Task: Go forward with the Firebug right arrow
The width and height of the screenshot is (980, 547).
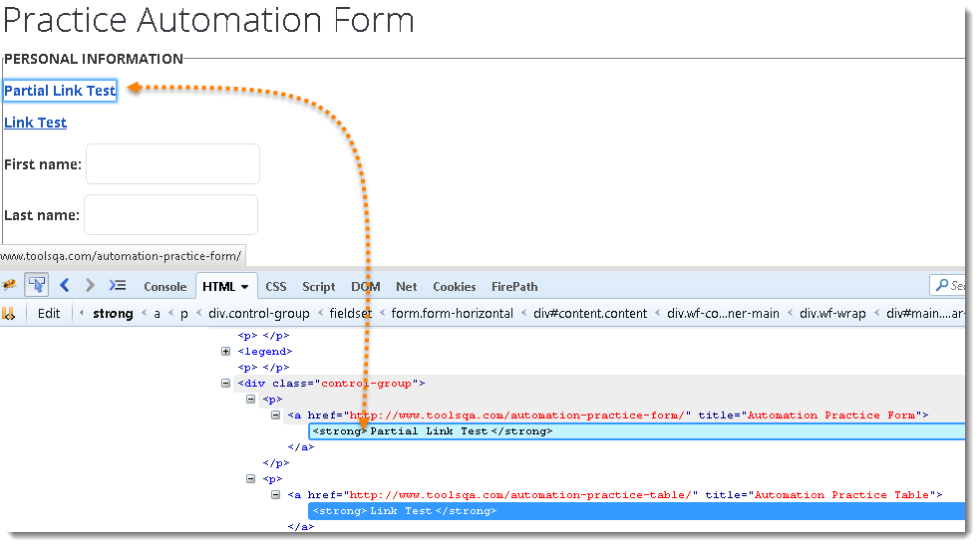Action: tap(90, 285)
